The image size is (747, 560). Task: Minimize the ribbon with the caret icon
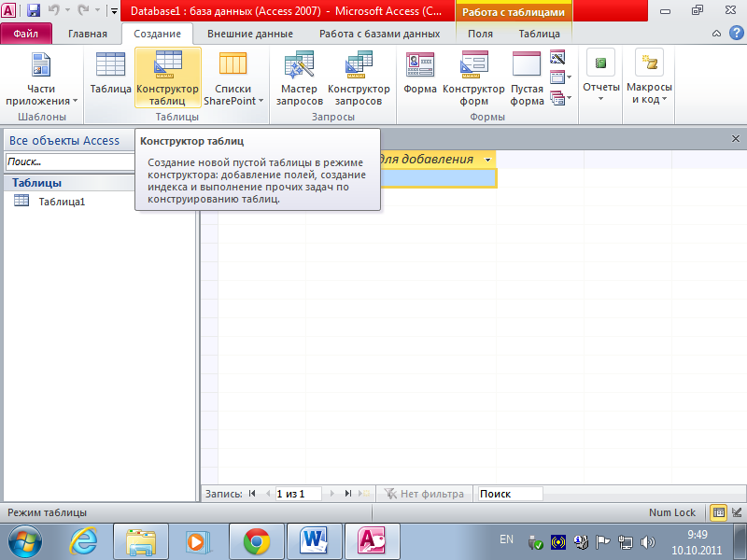716,34
